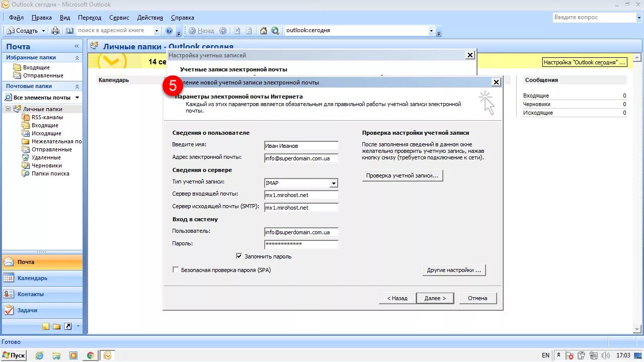Open the Введите вопрос help dropdown
The image size is (644, 362).
638,18
